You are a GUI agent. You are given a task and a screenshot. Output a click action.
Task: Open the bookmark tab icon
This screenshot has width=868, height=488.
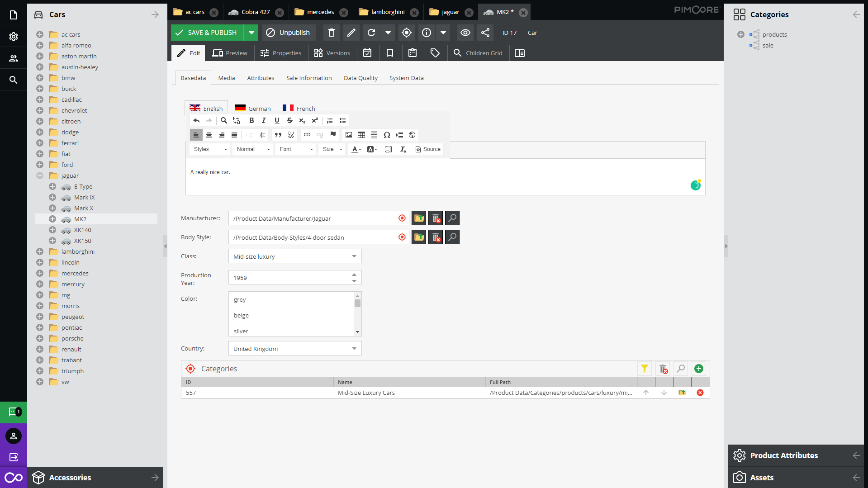pos(390,53)
